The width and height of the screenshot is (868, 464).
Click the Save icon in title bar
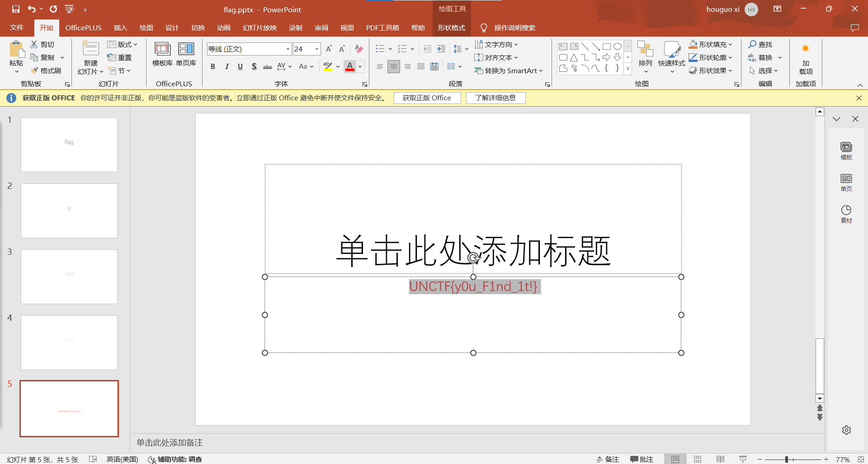[16, 9]
